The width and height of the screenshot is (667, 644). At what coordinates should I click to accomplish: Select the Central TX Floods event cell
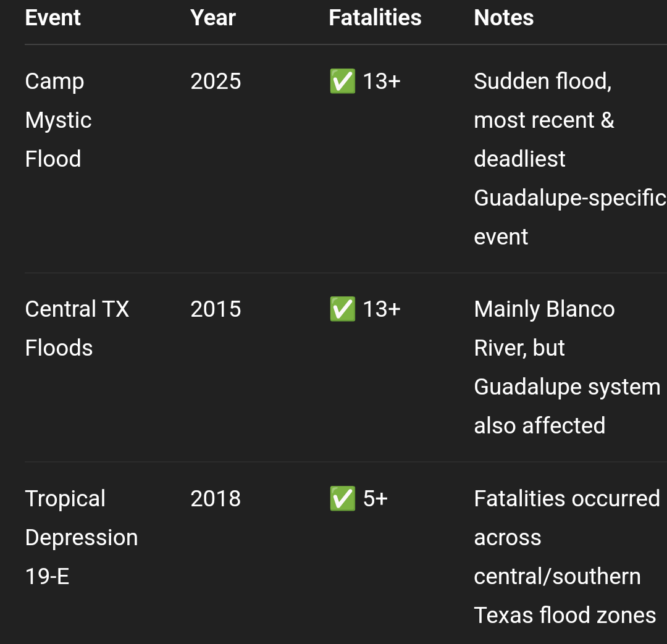(77, 328)
